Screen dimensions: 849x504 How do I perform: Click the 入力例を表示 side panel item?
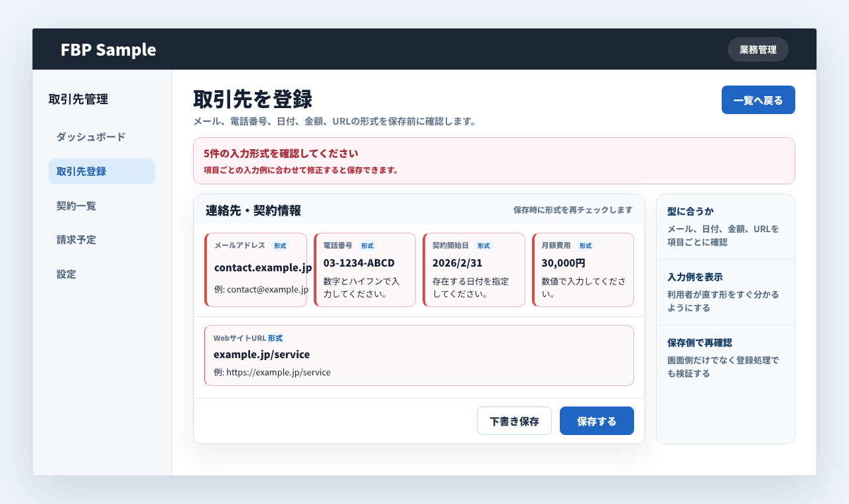(726, 292)
